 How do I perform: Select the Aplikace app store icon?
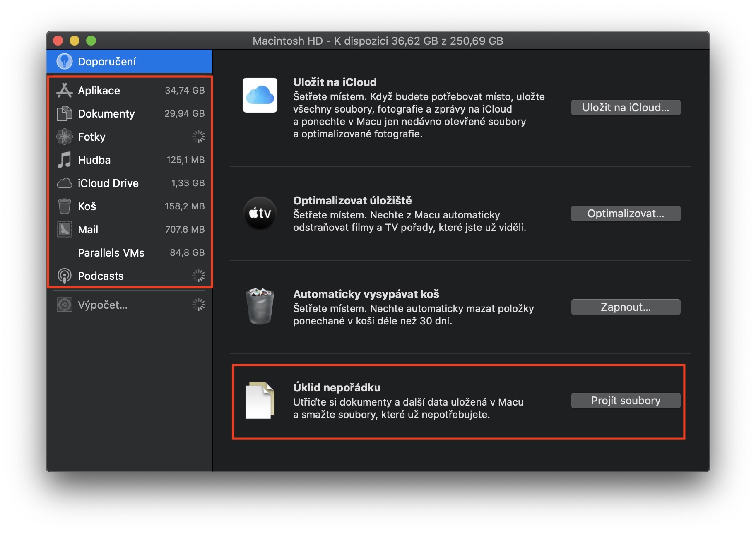point(64,90)
